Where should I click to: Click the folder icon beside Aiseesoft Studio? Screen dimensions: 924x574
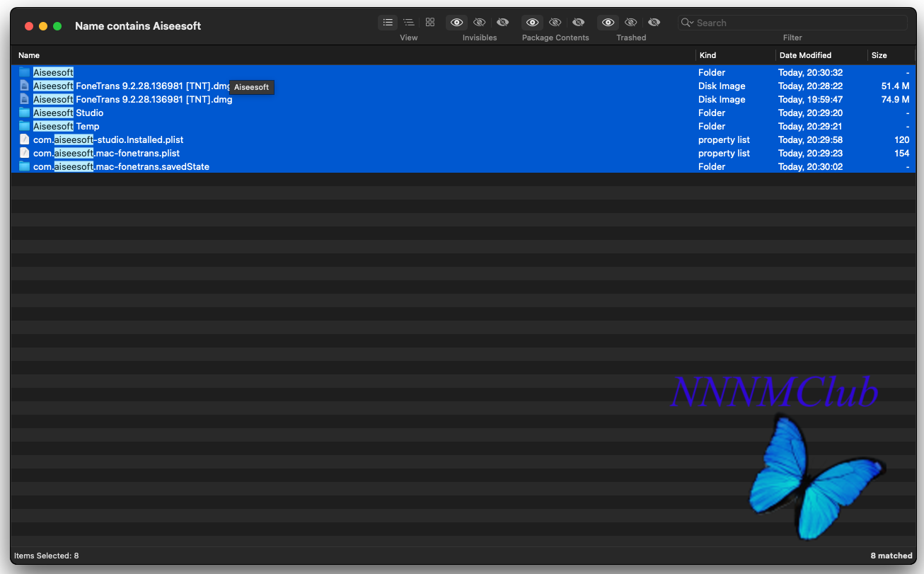click(x=25, y=113)
